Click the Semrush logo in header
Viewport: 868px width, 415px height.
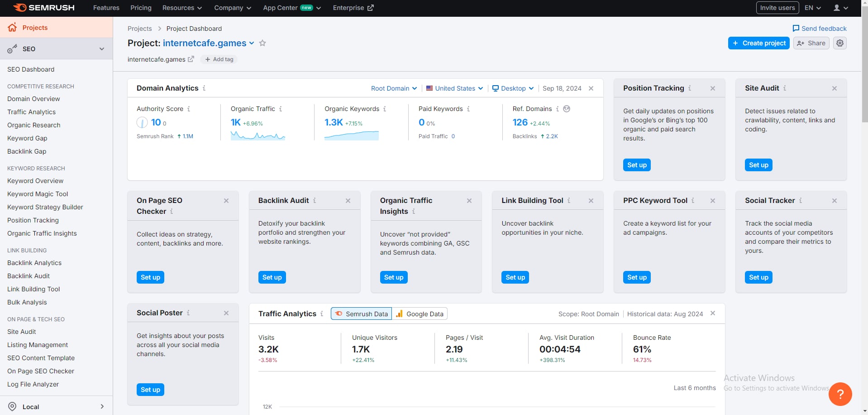tap(44, 8)
